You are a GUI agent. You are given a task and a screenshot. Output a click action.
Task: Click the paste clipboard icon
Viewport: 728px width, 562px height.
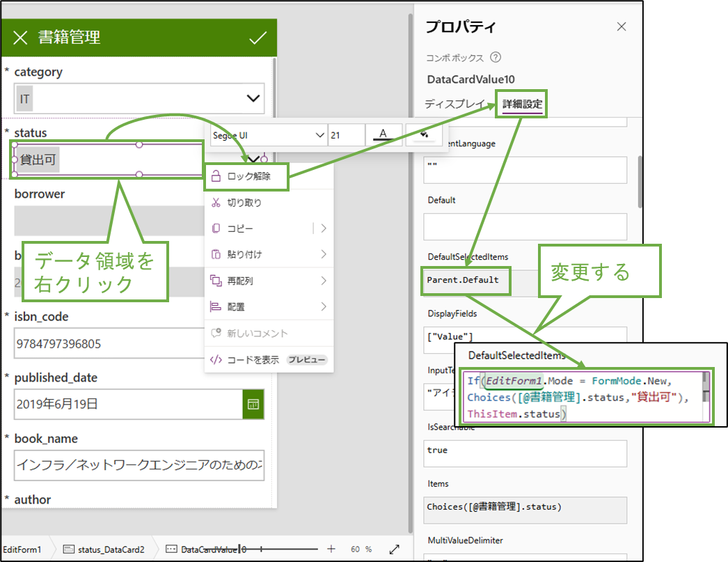[216, 254]
